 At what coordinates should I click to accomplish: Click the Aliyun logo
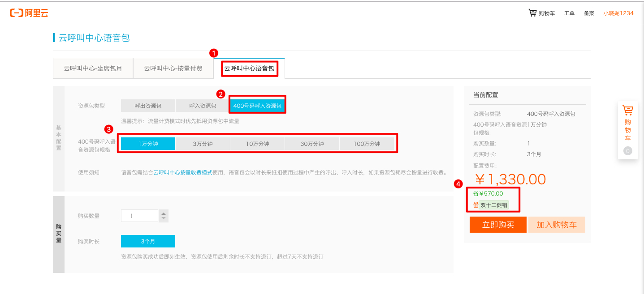pyautogui.click(x=29, y=13)
